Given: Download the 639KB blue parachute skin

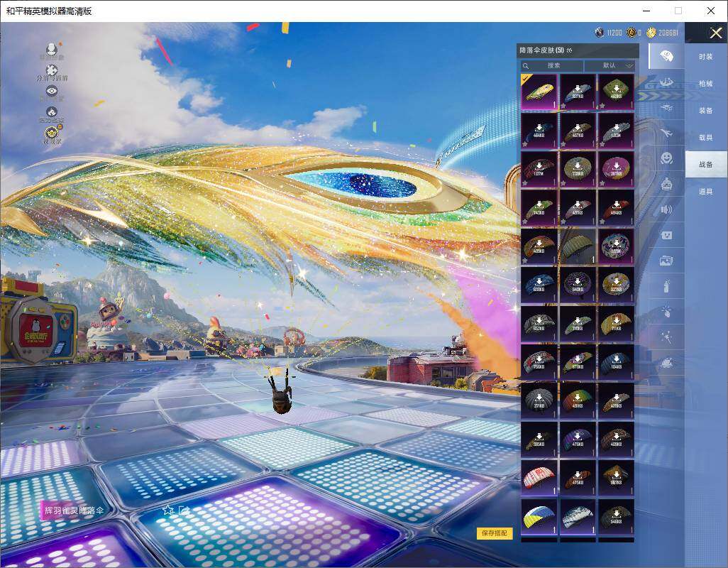Looking at the screenshot, I should tap(539, 285).
